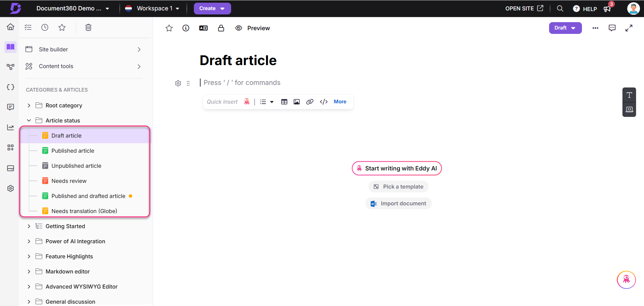Click Start writing with Eddy AI
This screenshot has width=644, height=306.
click(x=397, y=168)
